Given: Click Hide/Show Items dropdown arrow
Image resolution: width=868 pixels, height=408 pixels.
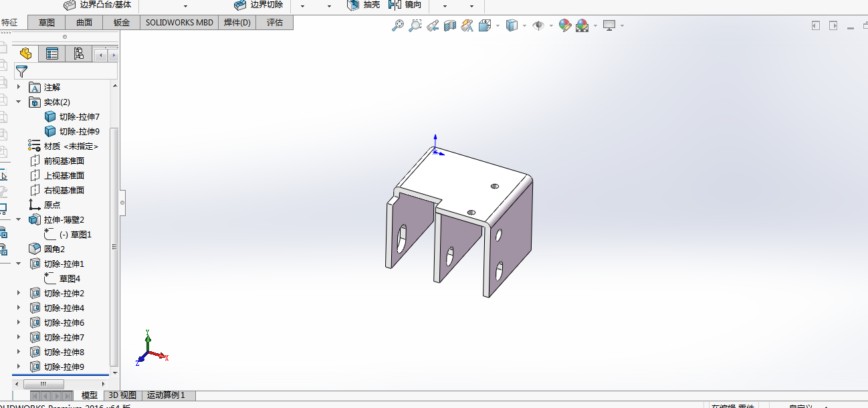Looking at the screenshot, I should pyautogui.click(x=551, y=25).
